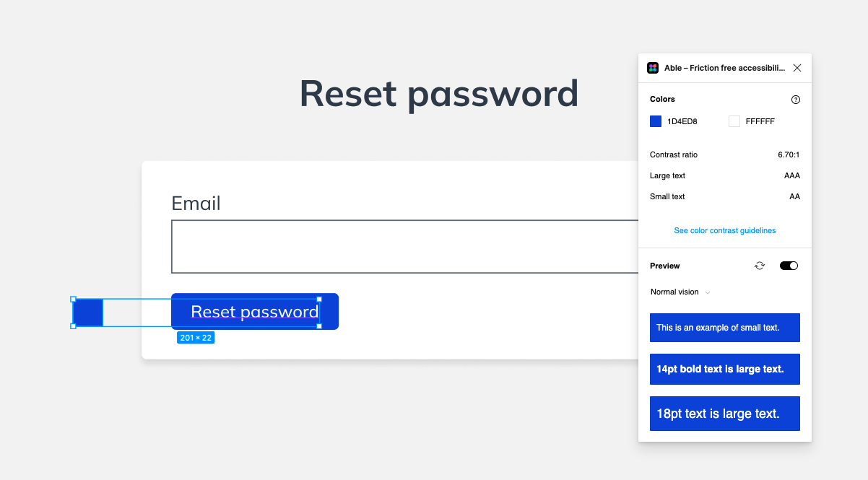Select the Reset password heading on the canvas
The width and height of the screenshot is (868, 480).
pos(438,93)
